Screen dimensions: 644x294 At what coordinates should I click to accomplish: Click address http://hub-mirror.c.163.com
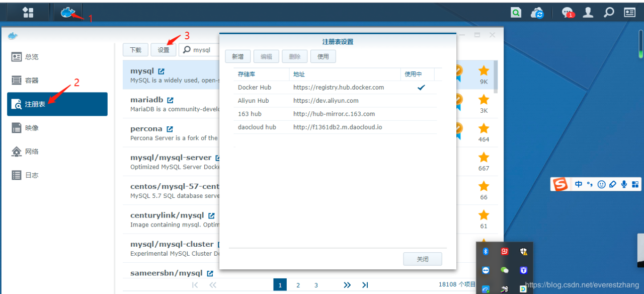coord(334,114)
